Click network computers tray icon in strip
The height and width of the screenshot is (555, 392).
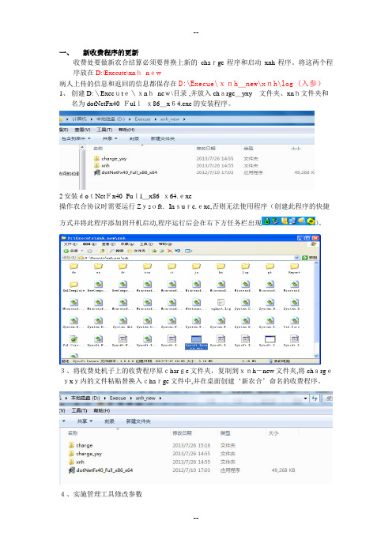click(292, 221)
